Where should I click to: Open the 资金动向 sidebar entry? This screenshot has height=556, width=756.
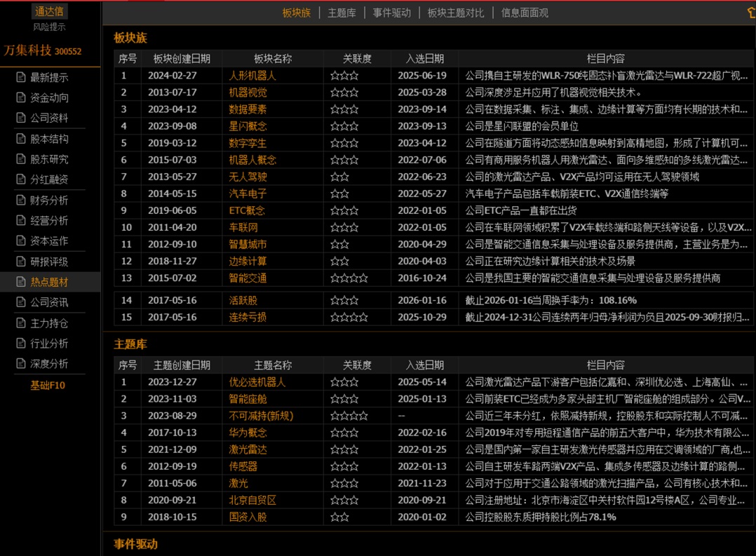click(x=49, y=97)
